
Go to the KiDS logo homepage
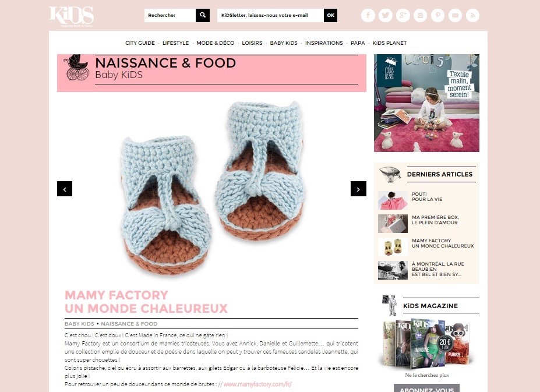[71, 16]
